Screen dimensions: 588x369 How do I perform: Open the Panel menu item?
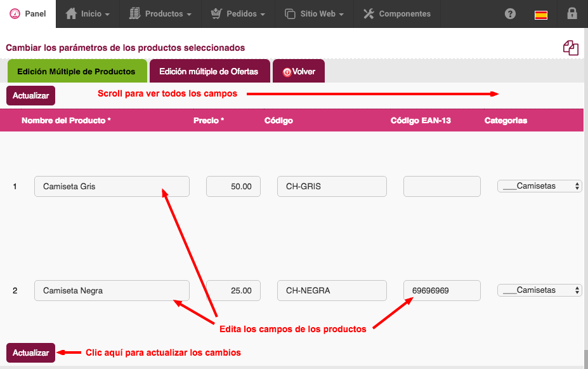(x=28, y=14)
